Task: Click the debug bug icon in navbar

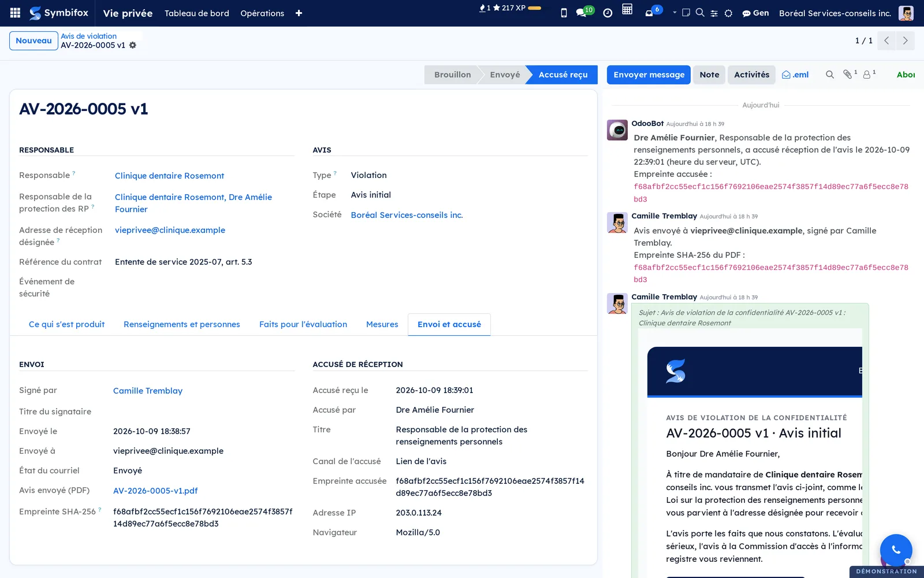Action: point(729,13)
